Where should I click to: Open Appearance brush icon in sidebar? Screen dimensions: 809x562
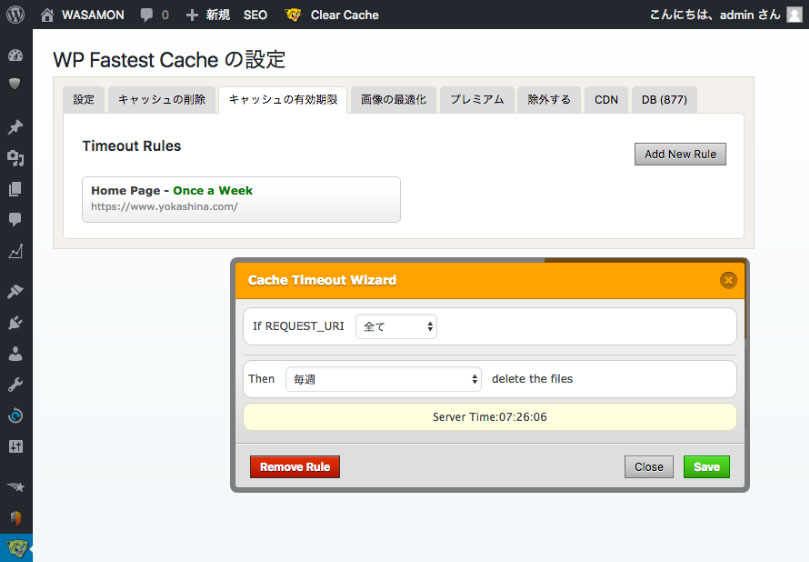coord(15,292)
